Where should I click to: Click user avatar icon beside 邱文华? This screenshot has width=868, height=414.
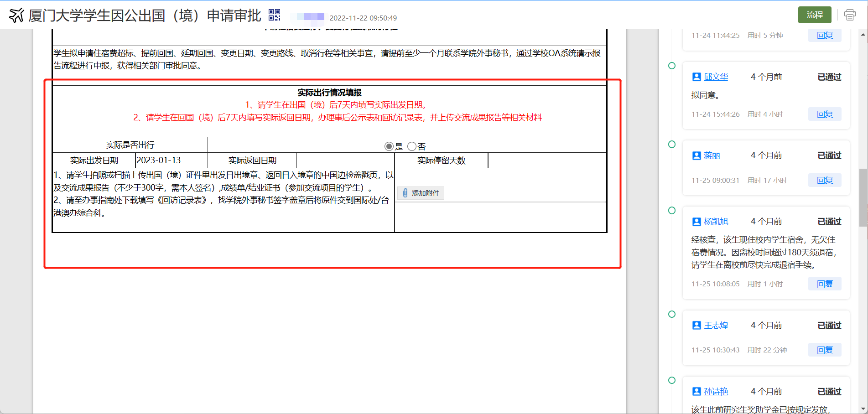click(696, 77)
